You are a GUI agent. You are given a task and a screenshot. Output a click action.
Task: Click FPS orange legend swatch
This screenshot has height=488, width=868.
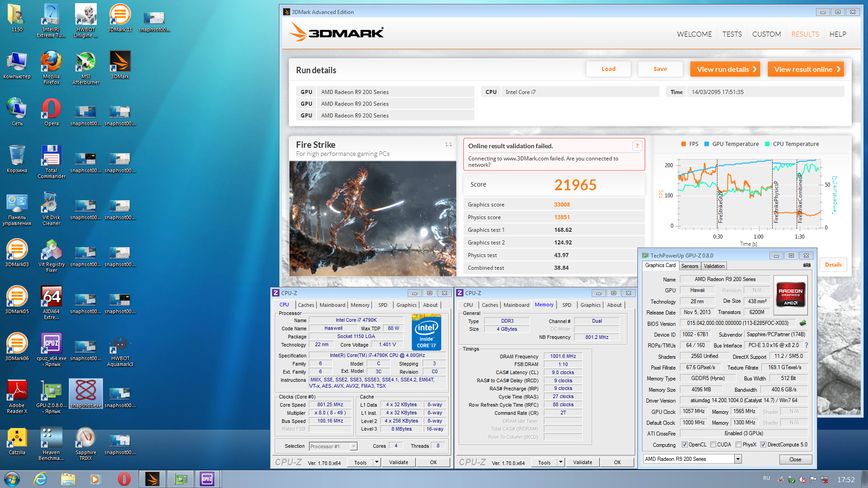(684, 144)
